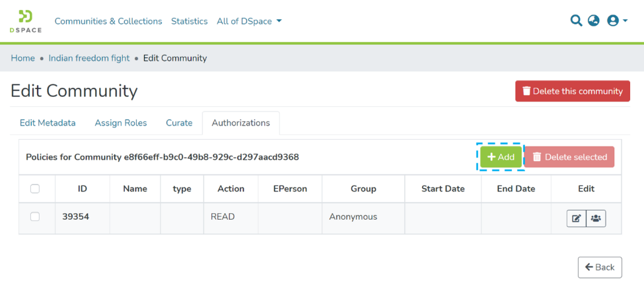Open Indian freedom fight breadcrumb link
This screenshot has width=644, height=289.
point(89,58)
